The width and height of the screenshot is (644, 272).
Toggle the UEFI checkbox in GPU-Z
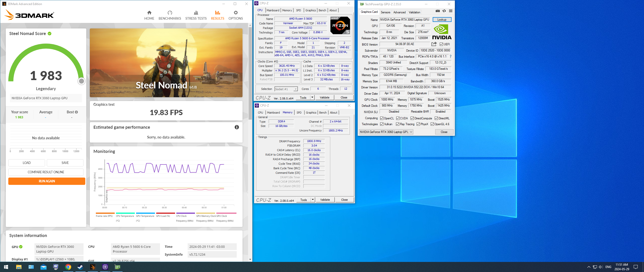(441, 44)
